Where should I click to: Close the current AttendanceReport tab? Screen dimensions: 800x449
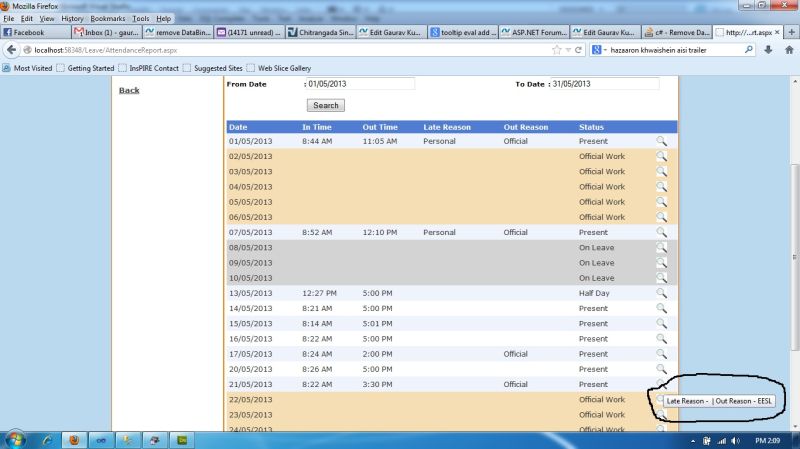point(777,32)
